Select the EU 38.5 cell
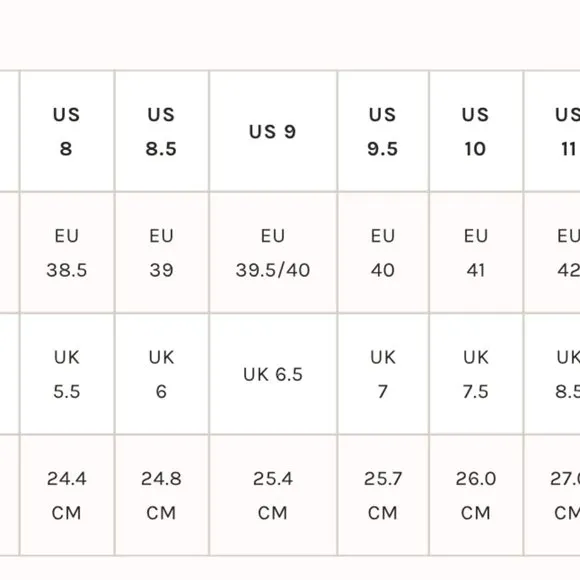Viewport: 580px width, 580px height. click(x=67, y=253)
